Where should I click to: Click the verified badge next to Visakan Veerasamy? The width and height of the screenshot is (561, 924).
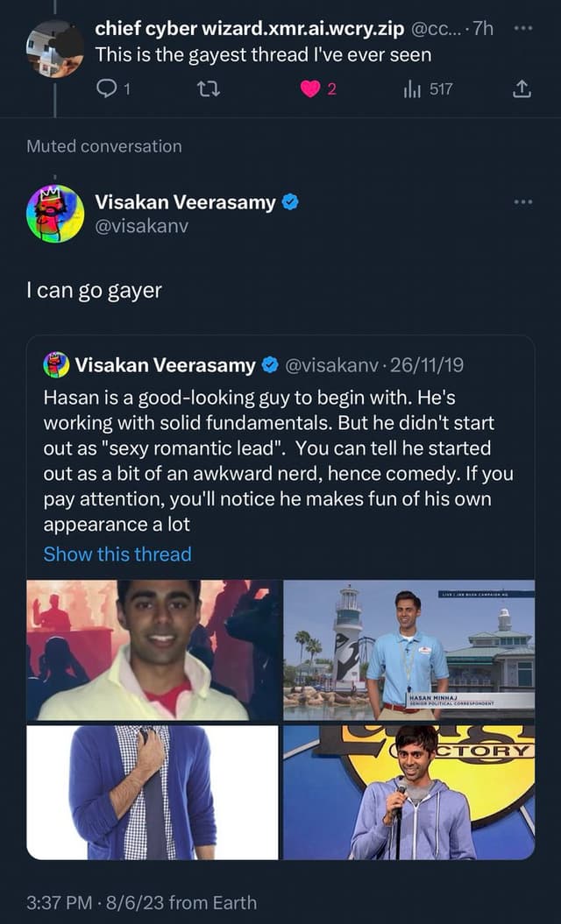coord(288,201)
